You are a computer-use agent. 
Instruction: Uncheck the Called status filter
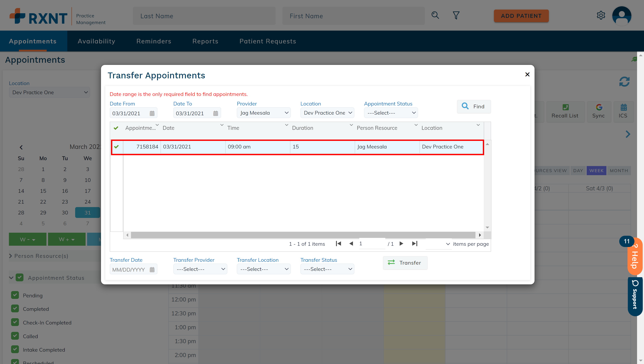(x=15, y=336)
